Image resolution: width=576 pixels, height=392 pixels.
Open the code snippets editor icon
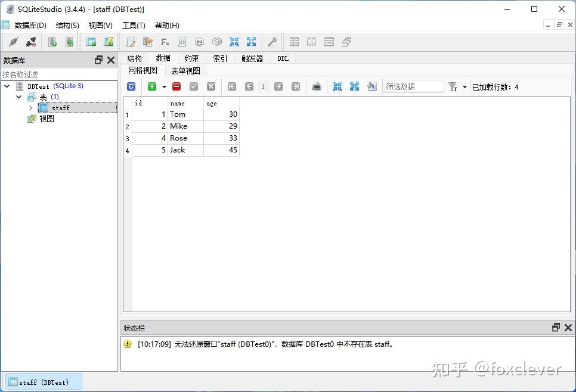pyautogui.click(x=182, y=42)
